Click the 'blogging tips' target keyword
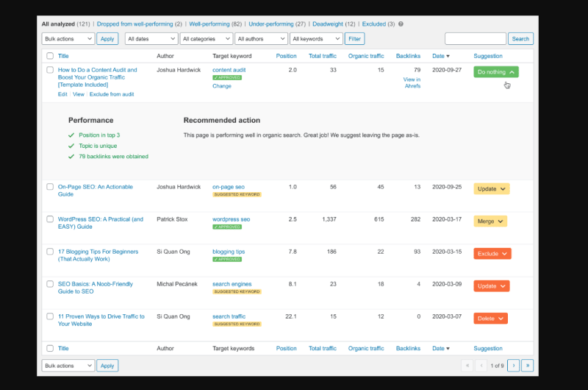The width and height of the screenshot is (588, 390). pos(229,252)
